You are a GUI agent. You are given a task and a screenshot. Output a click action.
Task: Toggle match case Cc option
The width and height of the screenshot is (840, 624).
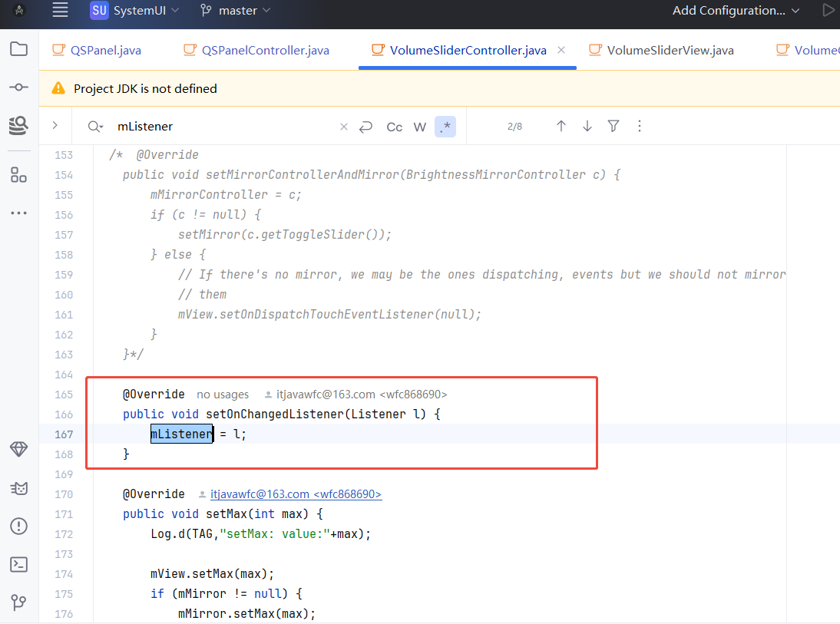(395, 127)
